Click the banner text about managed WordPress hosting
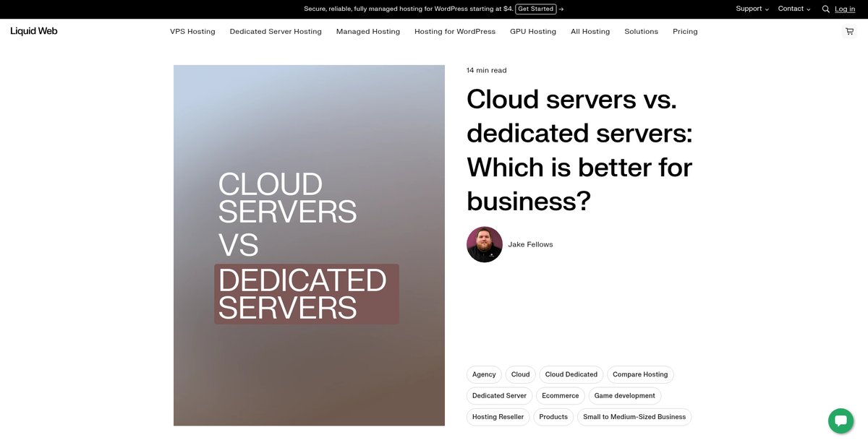This screenshot has width=868, height=448. pyautogui.click(x=409, y=9)
